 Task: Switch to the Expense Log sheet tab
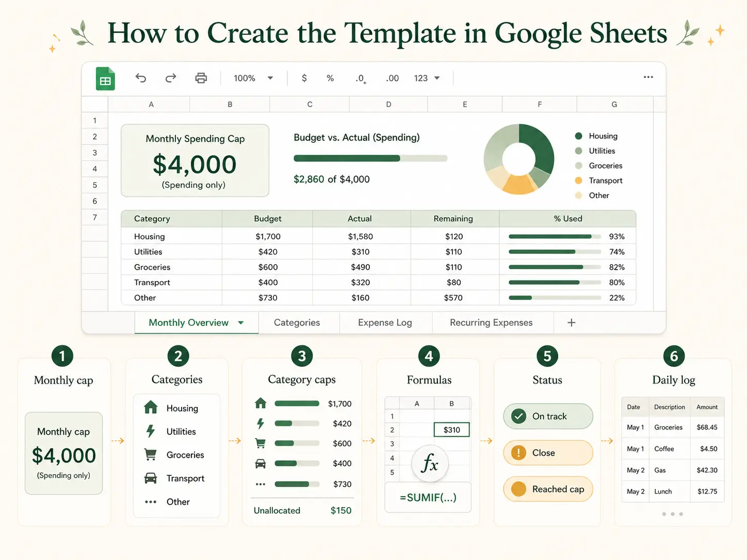point(385,323)
